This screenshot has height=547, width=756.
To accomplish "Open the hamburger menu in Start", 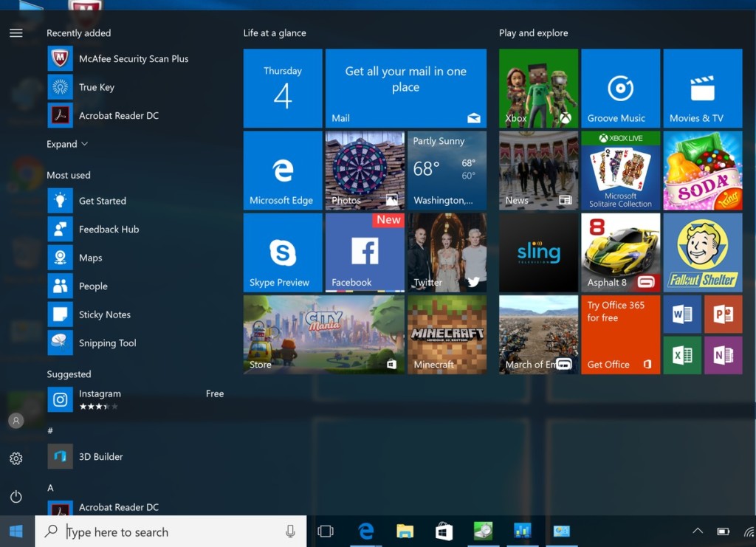I will 16,32.
